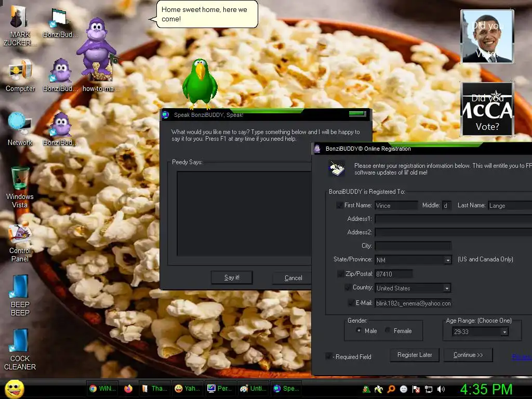Screen dimensions: 532x399
Task: Open the Country United States dropdown
Action: pyautogui.click(x=447, y=288)
